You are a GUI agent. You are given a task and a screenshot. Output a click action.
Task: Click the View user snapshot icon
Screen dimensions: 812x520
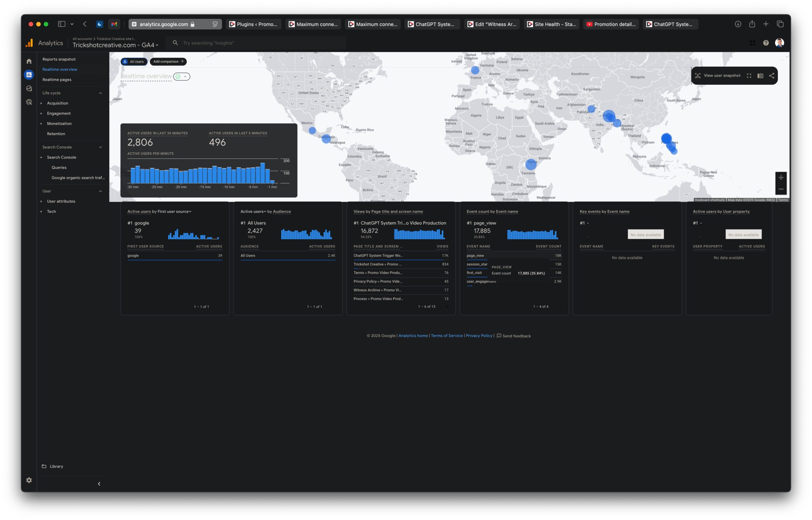[x=697, y=76]
